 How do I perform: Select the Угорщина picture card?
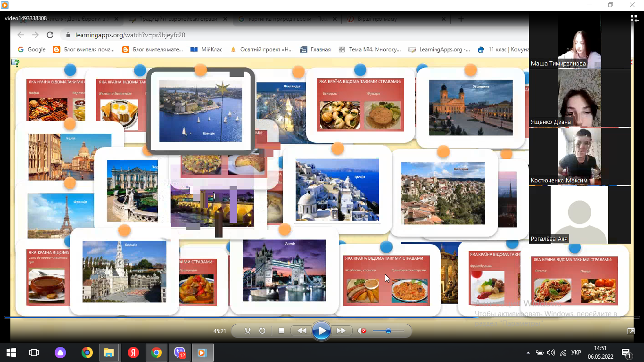click(471, 107)
